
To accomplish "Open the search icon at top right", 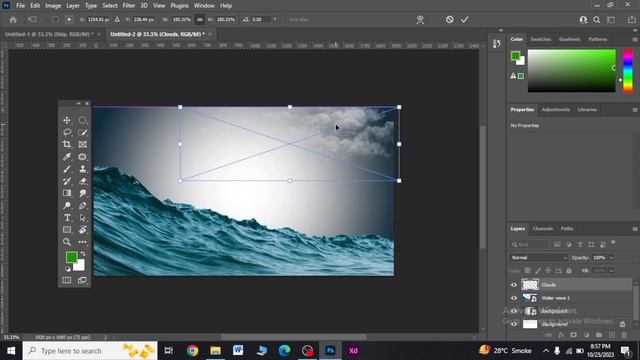I will pyautogui.click(x=597, y=20).
